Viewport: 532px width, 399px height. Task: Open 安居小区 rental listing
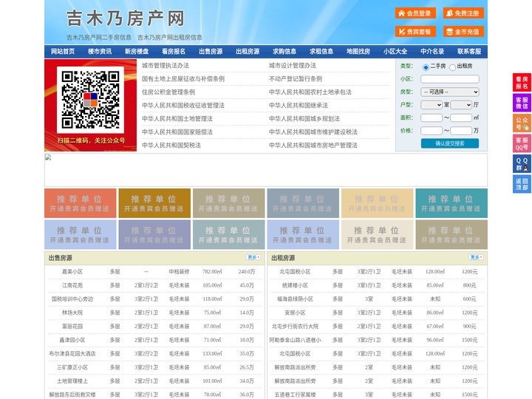click(x=295, y=313)
